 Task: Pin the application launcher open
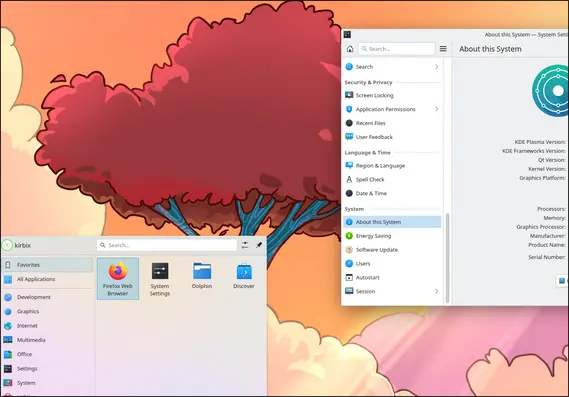[x=259, y=245]
